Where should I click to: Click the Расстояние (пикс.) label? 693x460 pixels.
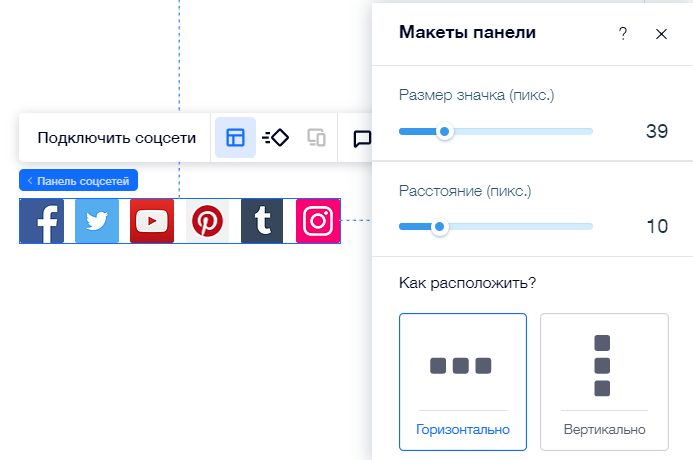tap(465, 191)
